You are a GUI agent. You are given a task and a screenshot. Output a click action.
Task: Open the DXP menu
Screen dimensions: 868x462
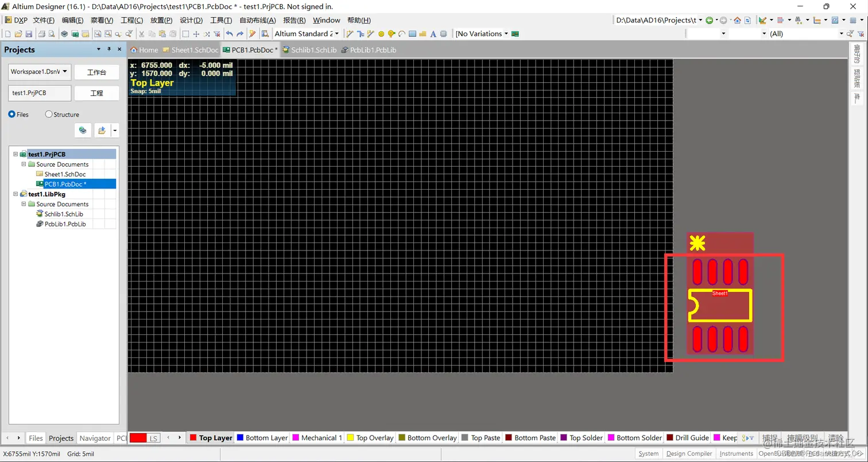click(16, 20)
